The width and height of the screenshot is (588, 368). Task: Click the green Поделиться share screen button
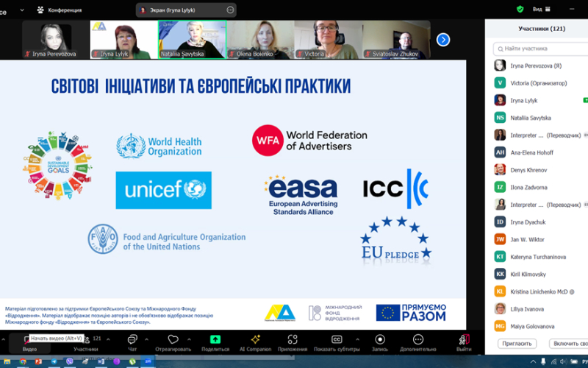(215, 343)
